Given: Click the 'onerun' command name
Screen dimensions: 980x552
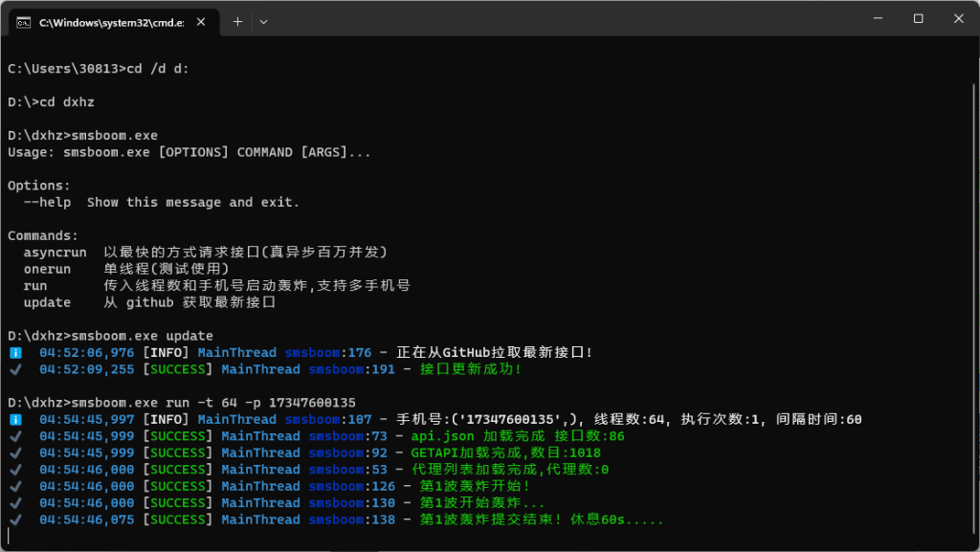Looking at the screenshot, I should tap(48, 269).
